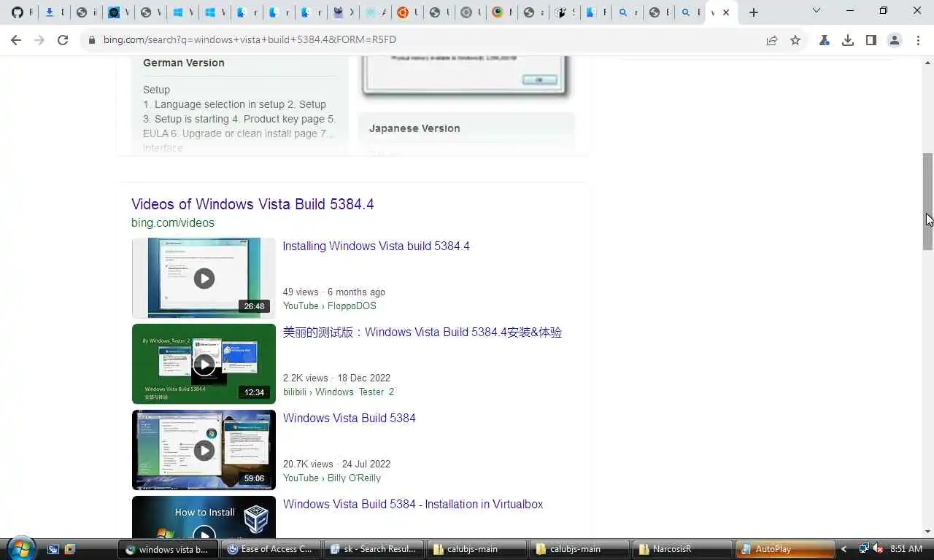Click the YouTube › Billy O'Reilly source text
934x560 pixels.
[332, 478]
